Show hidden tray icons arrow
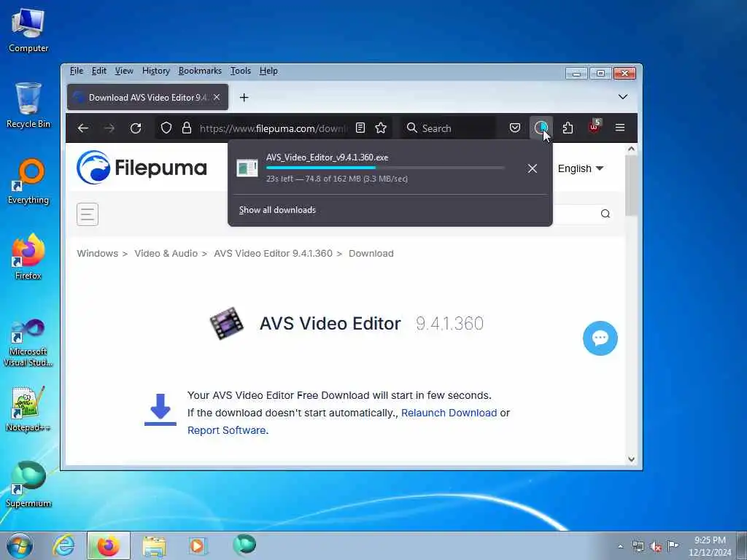Screen dimensions: 747x560 (620, 546)
